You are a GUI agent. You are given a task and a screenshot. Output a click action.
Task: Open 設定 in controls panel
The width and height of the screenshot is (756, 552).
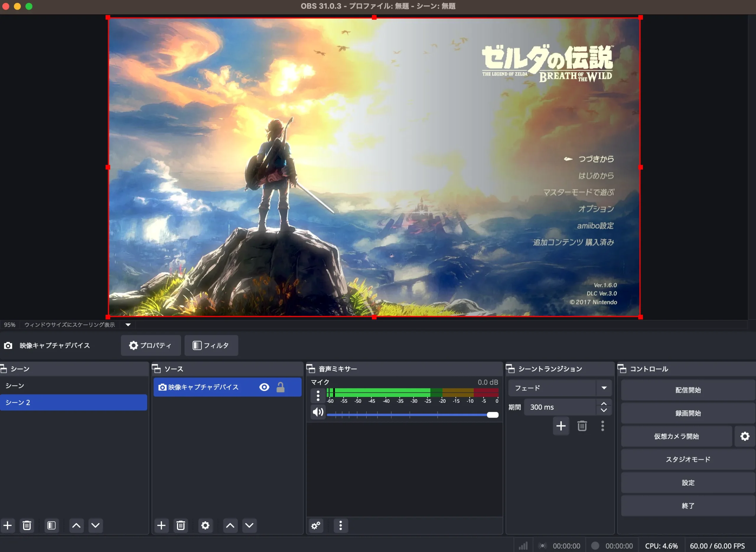click(x=688, y=483)
